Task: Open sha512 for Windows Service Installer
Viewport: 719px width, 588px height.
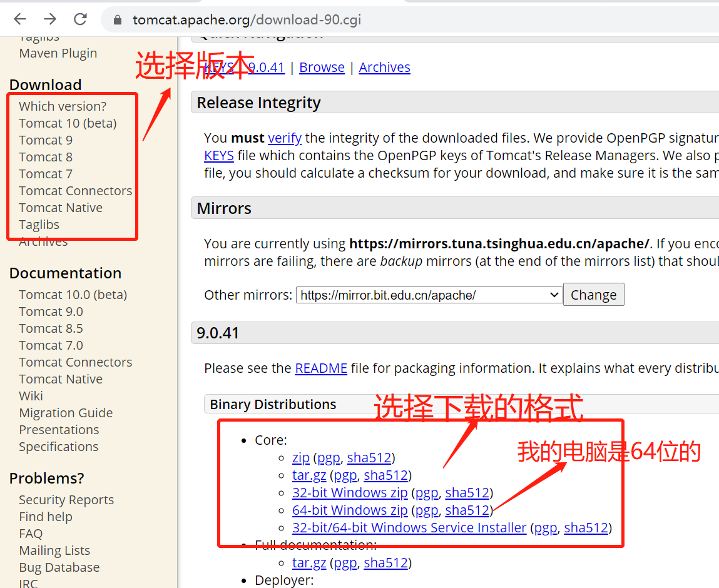Action: tap(586, 527)
